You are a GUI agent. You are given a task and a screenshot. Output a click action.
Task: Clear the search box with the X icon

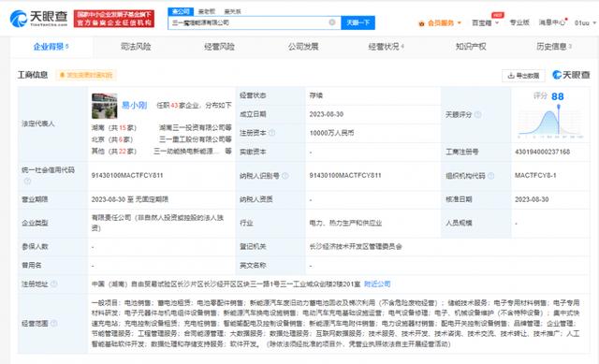332,22
